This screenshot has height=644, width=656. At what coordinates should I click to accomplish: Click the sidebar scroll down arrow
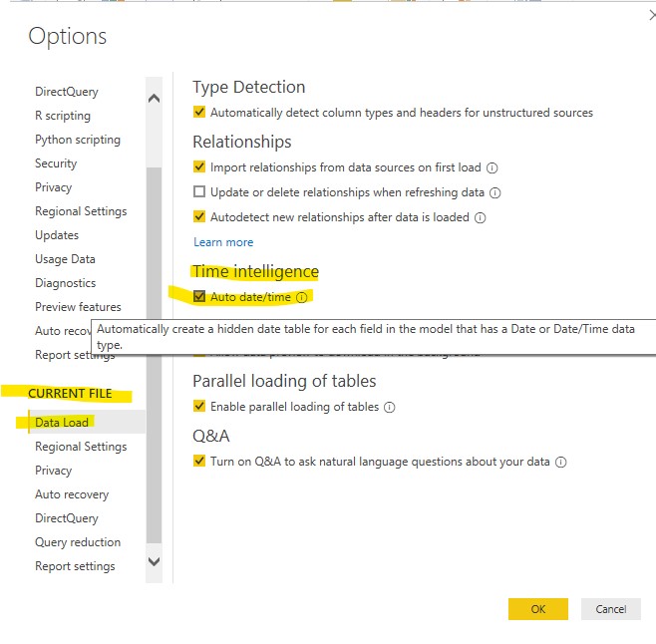pos(154,561)
